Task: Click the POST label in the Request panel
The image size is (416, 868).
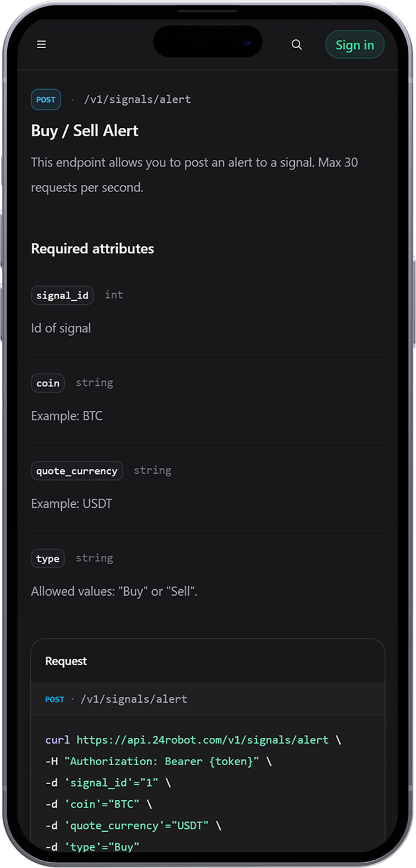Action: 55,699
